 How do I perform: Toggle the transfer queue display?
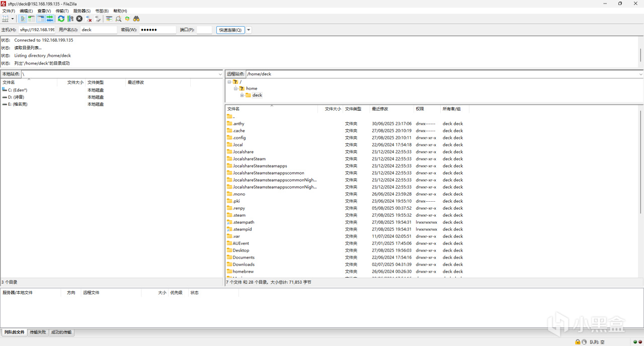(x=49, y=19)
